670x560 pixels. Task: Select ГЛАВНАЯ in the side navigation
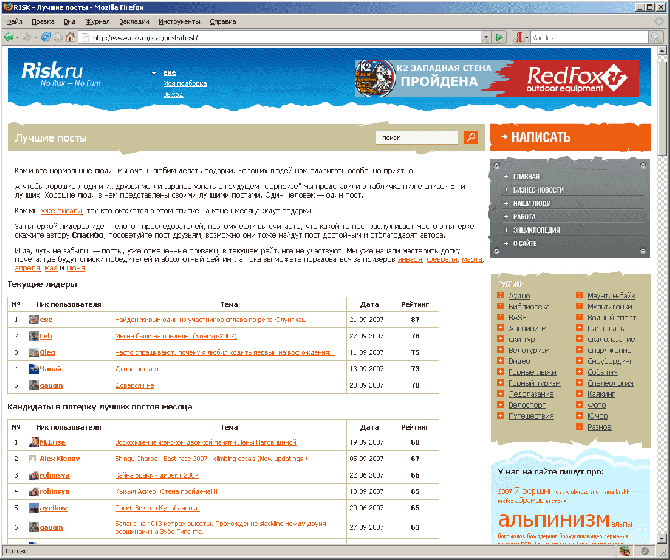coord(526,176)
